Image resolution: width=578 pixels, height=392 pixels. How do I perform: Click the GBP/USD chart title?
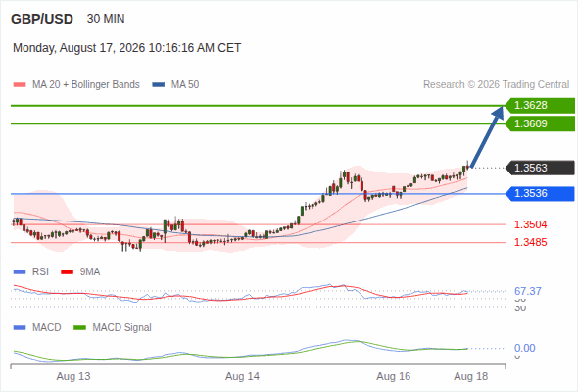(42, 19)
